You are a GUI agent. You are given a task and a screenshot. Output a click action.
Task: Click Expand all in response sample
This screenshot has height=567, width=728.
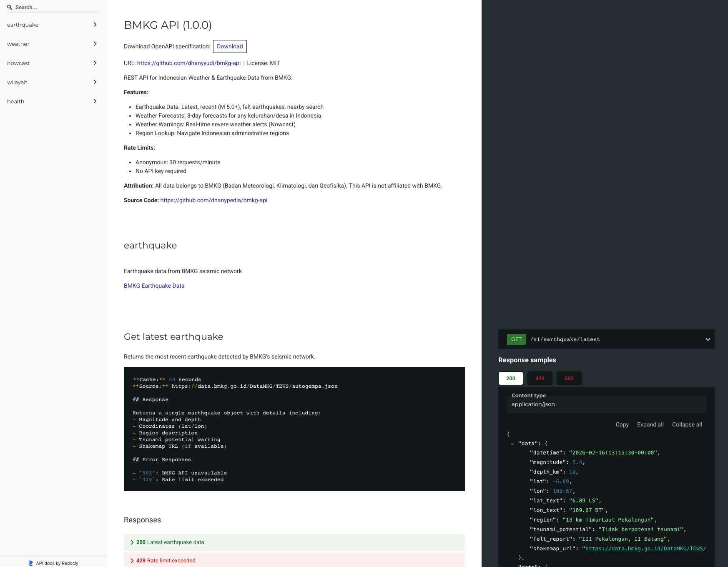[x=650, y=424]
